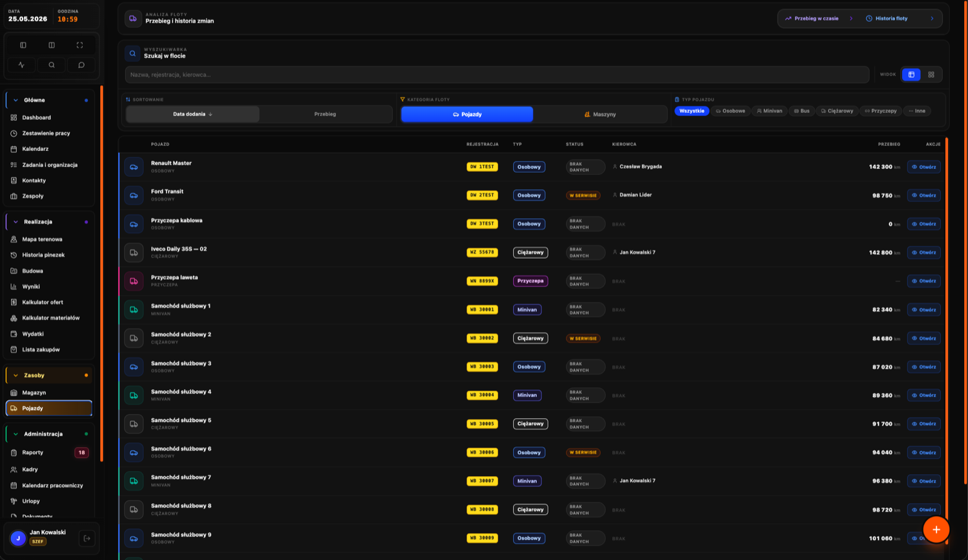This screenshot has height=560, width=968.
Task: Click the Wyniki chart icon
Action: coord(14,286)
